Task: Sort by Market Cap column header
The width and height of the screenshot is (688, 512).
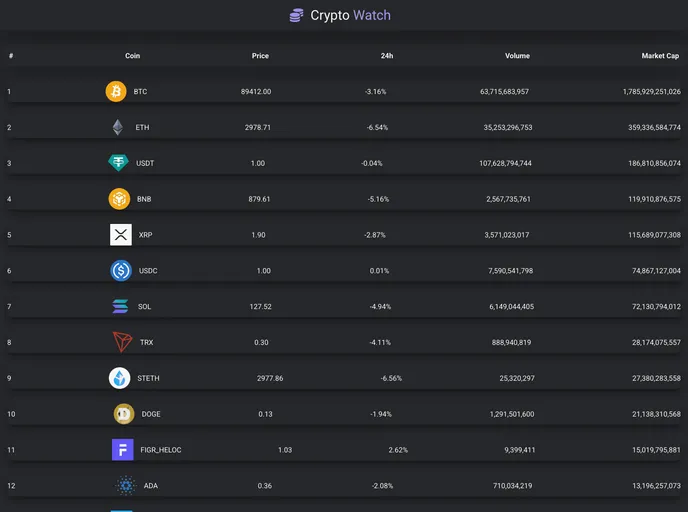Action: (660, 56)
